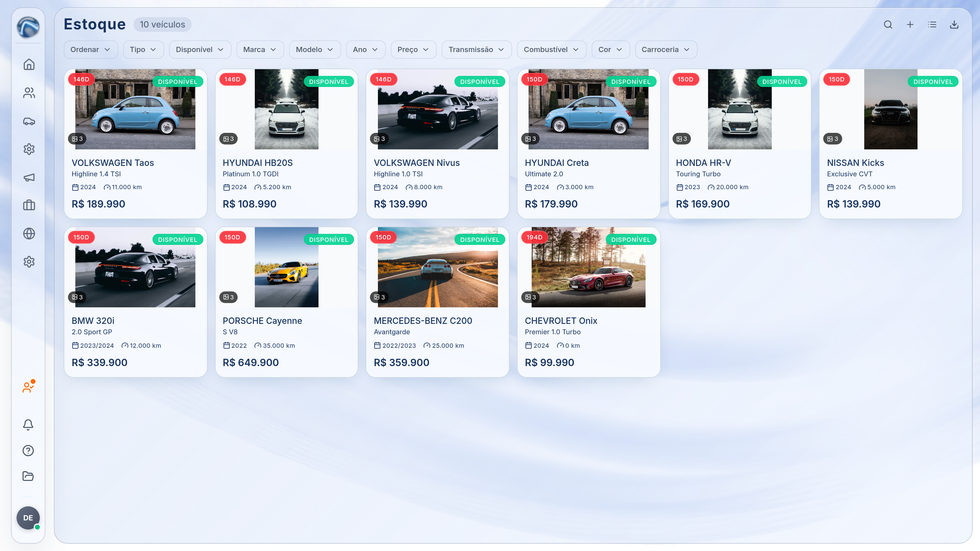Open the search icon in header
980x551 pixels.
(888, 25)
